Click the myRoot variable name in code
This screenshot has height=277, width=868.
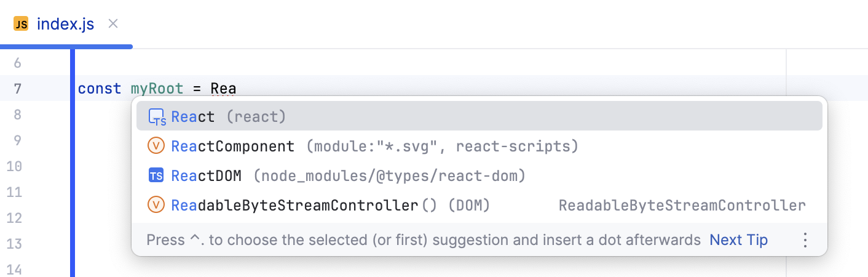(x=157, y=89)
